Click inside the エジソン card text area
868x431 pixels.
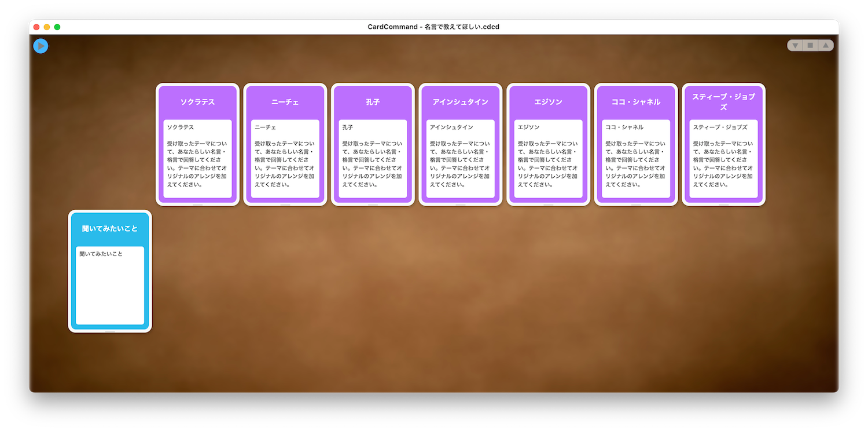[549, 159]
